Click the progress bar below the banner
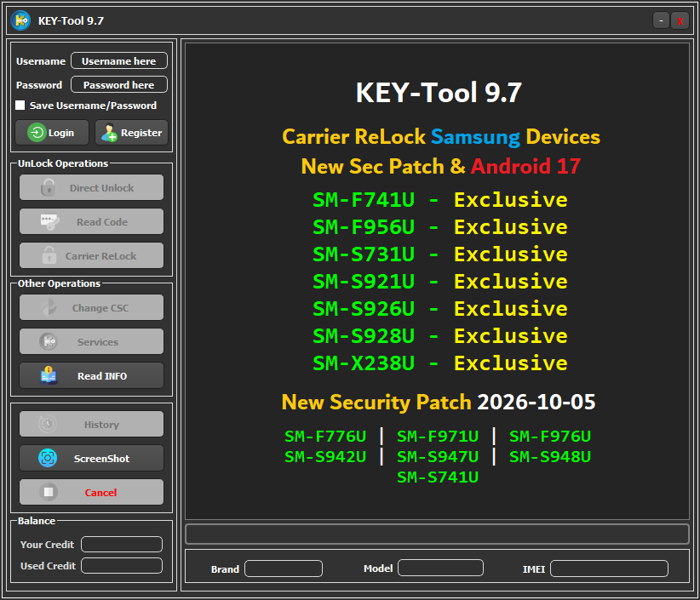700x600 pixels. 438,534
